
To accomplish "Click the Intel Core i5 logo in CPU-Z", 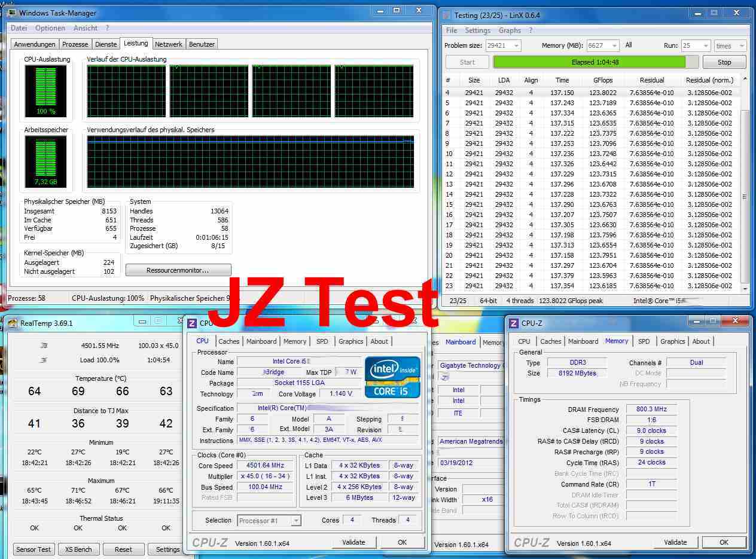I will pyautogui.click(x=392, y=378).
